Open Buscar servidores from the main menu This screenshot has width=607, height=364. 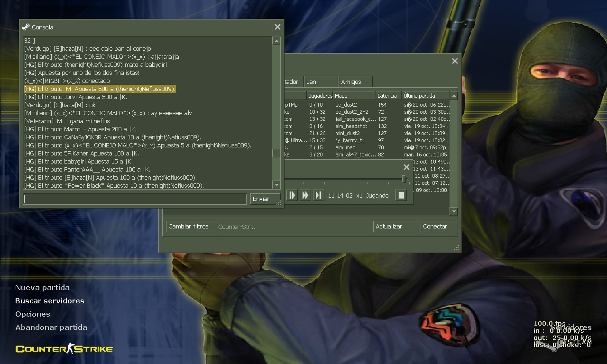(x=50, y=301)
